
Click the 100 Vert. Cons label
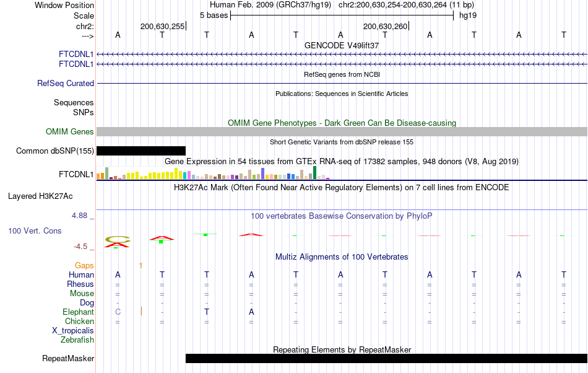(35, 230)
